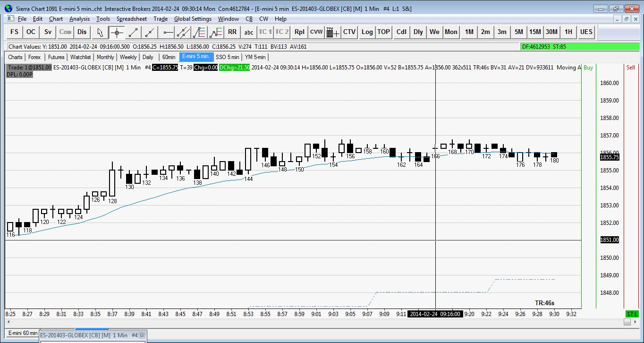Activate the crosshair Chart Values tool
This screenshot has height=343, width=644.
(117, 32)
